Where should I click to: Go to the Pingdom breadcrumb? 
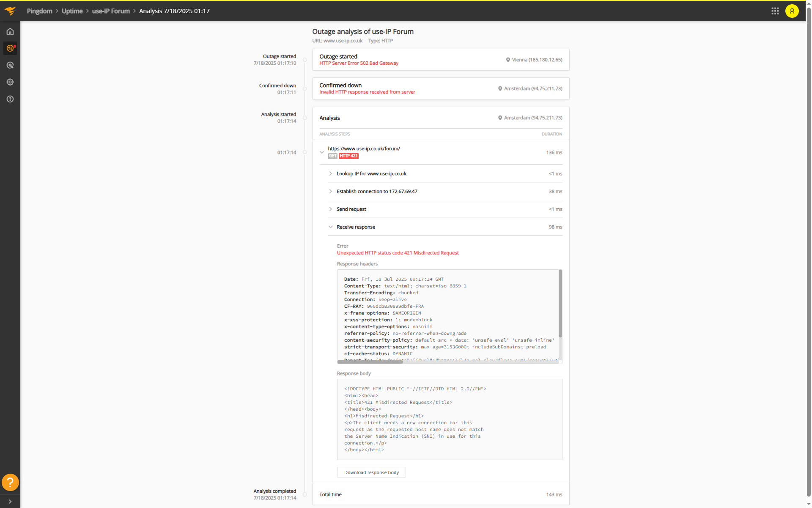coord(39,11)
